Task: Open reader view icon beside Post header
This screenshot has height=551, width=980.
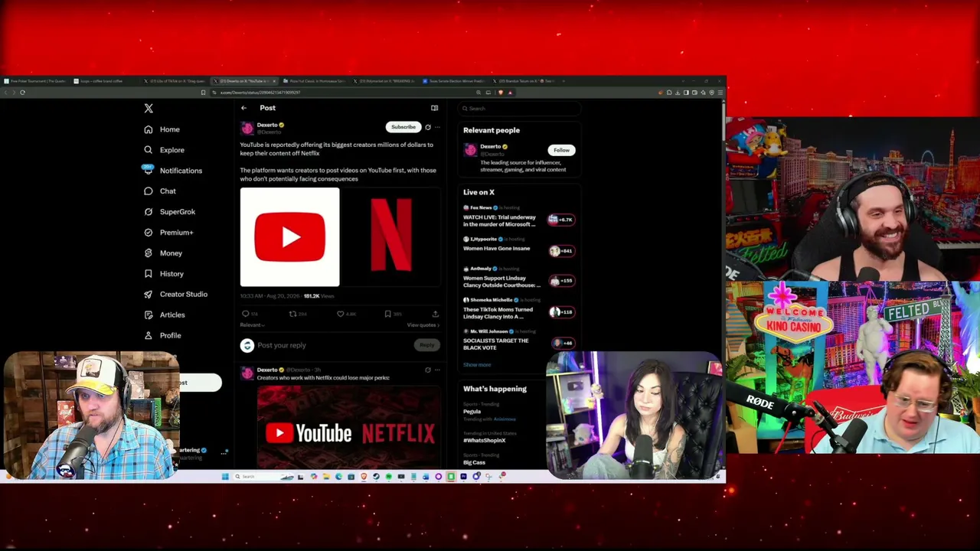Action: (434, 108)
